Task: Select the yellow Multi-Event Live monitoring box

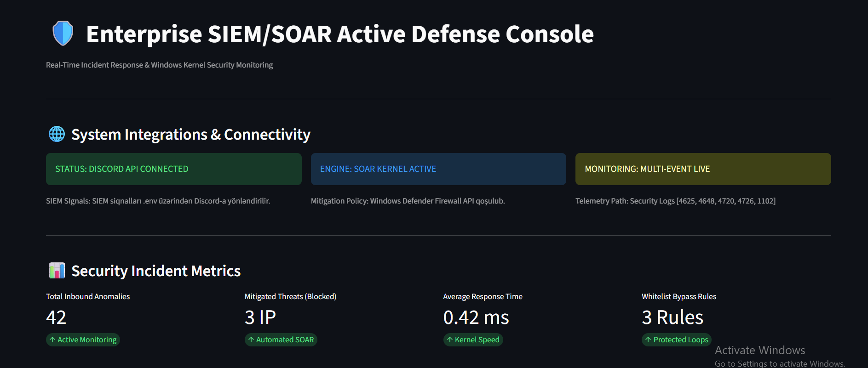Action: [x=703, y=169]
